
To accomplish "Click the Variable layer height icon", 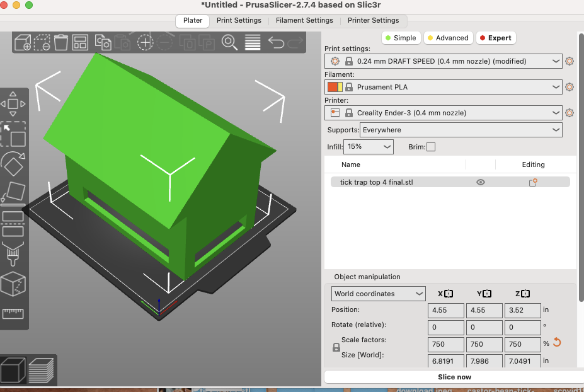I will [253, 42].
